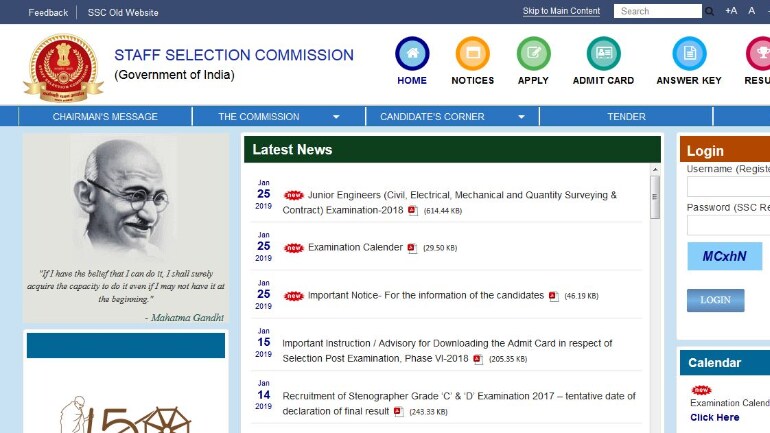Increase font size with +A
Image resolution: width=770 pixels, height=433 pixels.
click(x=731, y=11)
